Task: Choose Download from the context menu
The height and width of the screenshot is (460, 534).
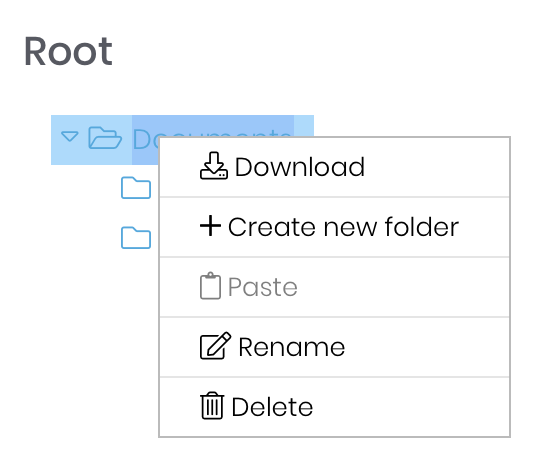Action: tap(334, 167)
